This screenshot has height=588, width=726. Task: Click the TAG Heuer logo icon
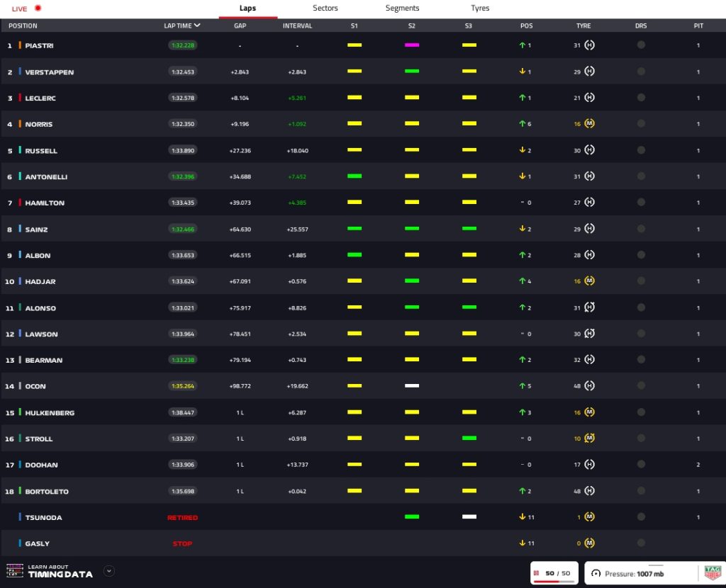[x=713, y=572]
